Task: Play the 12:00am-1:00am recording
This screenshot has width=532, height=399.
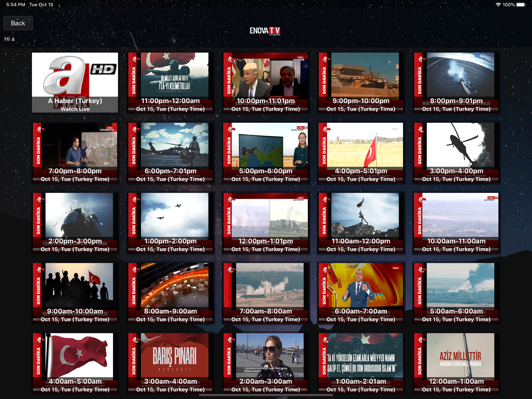Action: point(456,363)
